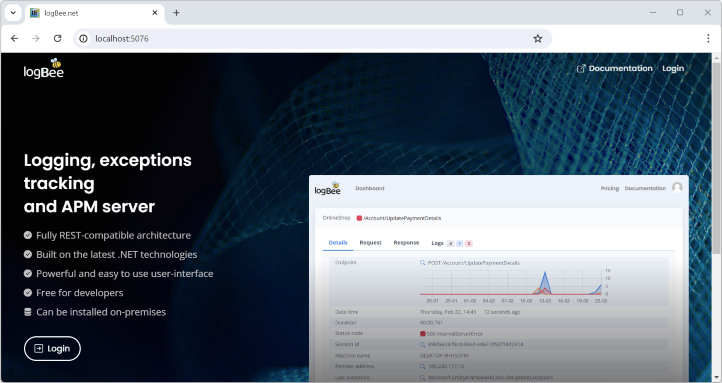Click the logBee logo in header
Image resolution: width=722 pixels, height=383 pixels.
tap(44, 69)
